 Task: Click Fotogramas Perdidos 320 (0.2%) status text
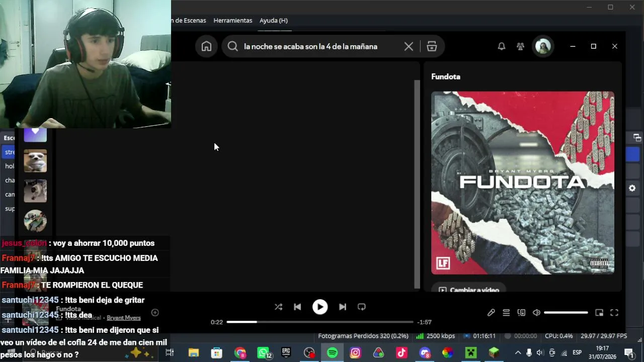click(363, 336)
